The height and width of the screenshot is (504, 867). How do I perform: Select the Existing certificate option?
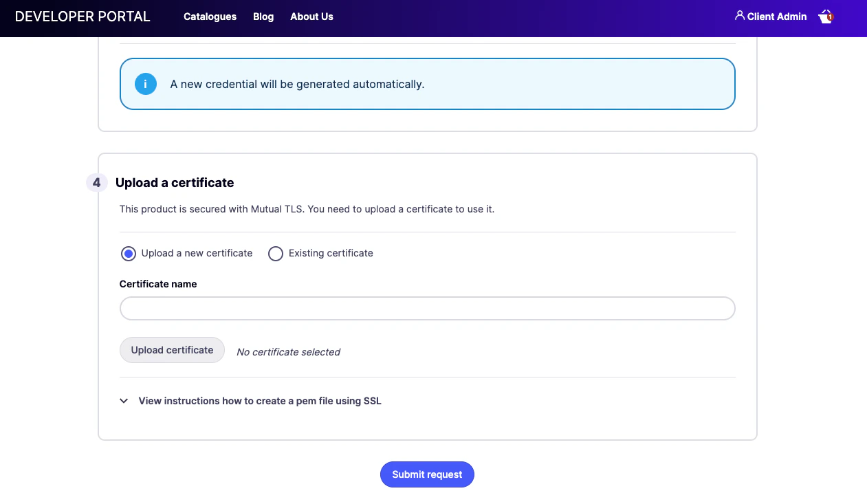point(276,254)
